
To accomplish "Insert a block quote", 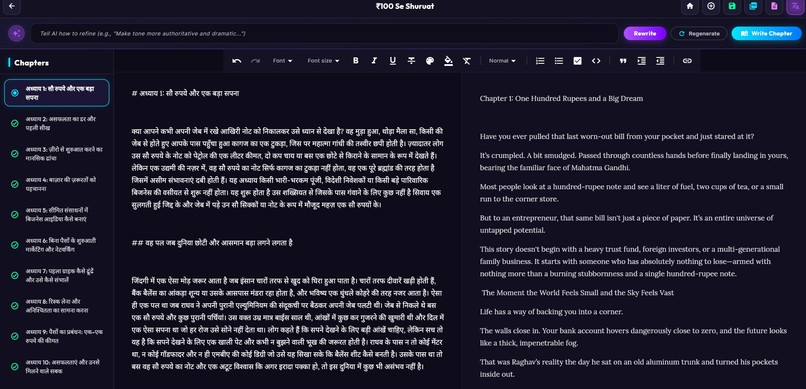I will pos(623,61).
